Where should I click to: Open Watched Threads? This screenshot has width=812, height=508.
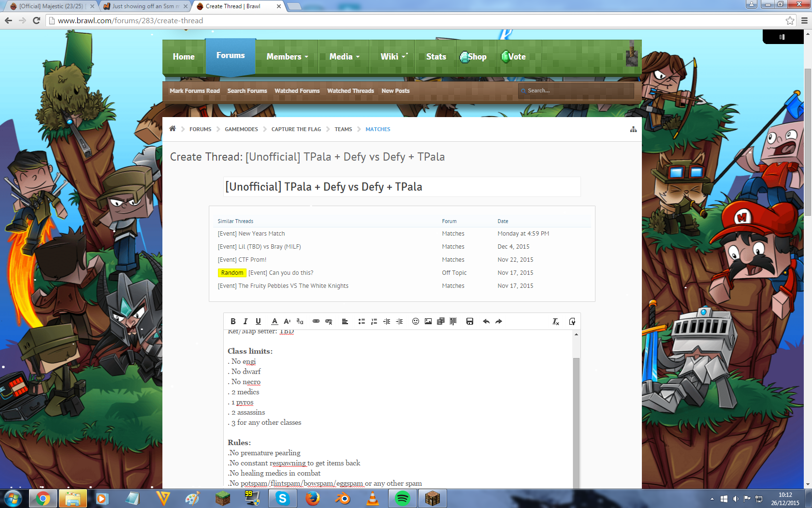pyautogui.click(x=350, y=91)
